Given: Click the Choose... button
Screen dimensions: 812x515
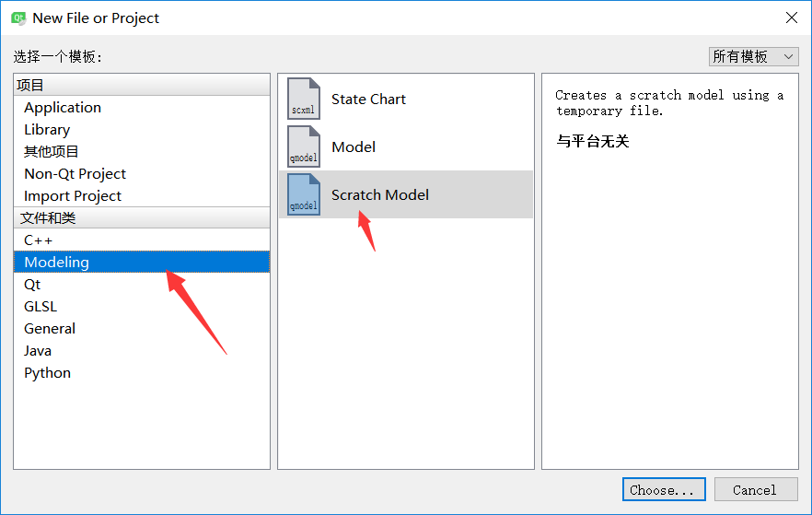Looking at the screenshot, I should click(664, 489).
